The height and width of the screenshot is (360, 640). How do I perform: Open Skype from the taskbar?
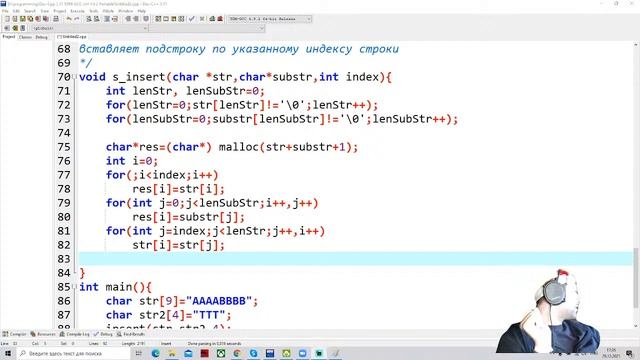coord(253,353)
